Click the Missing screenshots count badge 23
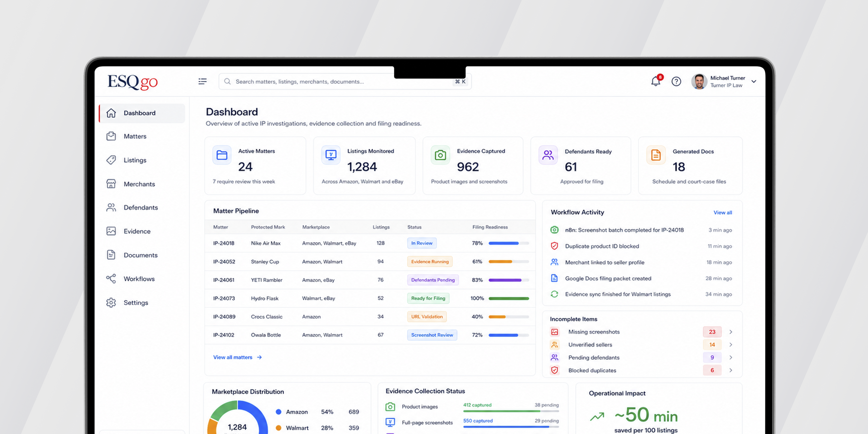868x434 pixels. click(x=712, y=332)
